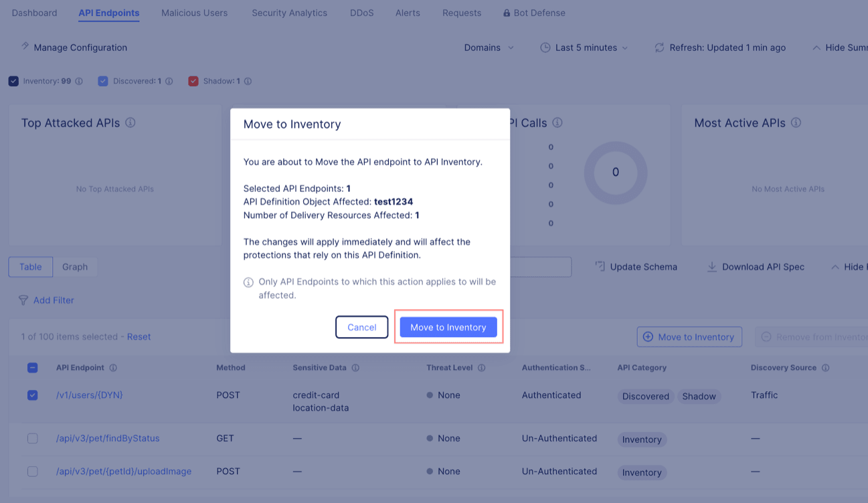Click the Download API Spec icon

(712, 267)
